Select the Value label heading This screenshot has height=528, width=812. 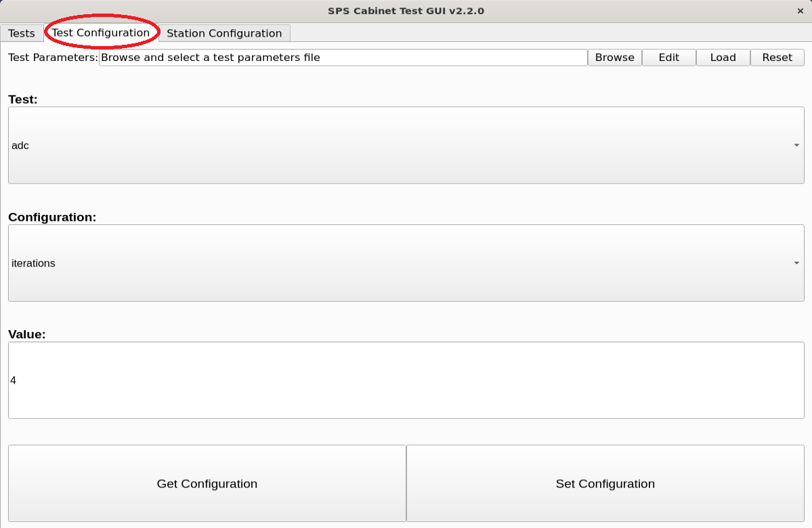point(24,333)
